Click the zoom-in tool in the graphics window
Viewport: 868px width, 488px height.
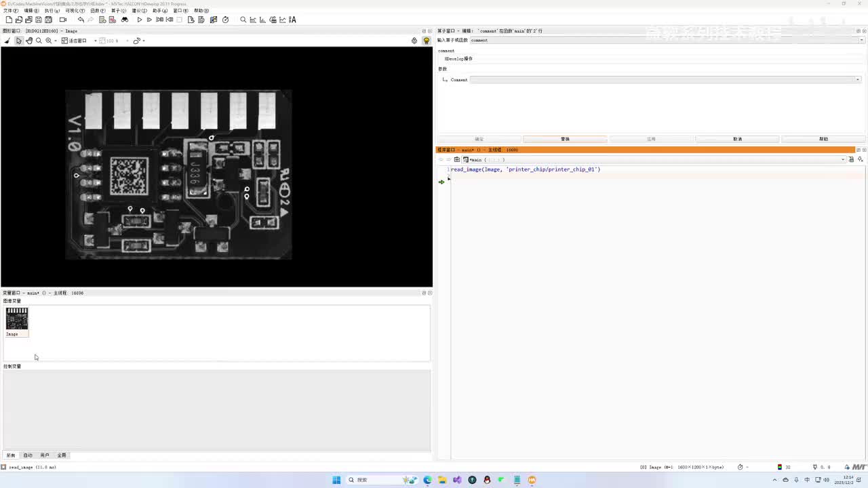(x=48, y=41)
